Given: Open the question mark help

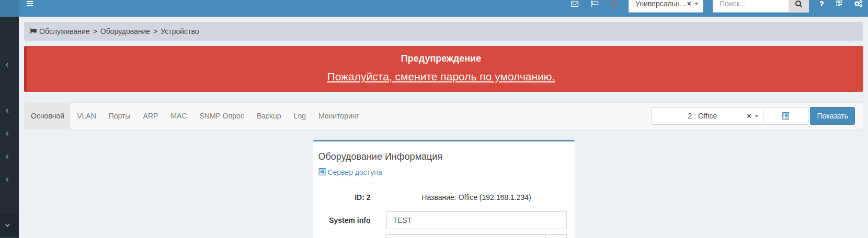Looking at the screenshot, I should [821, 4].
